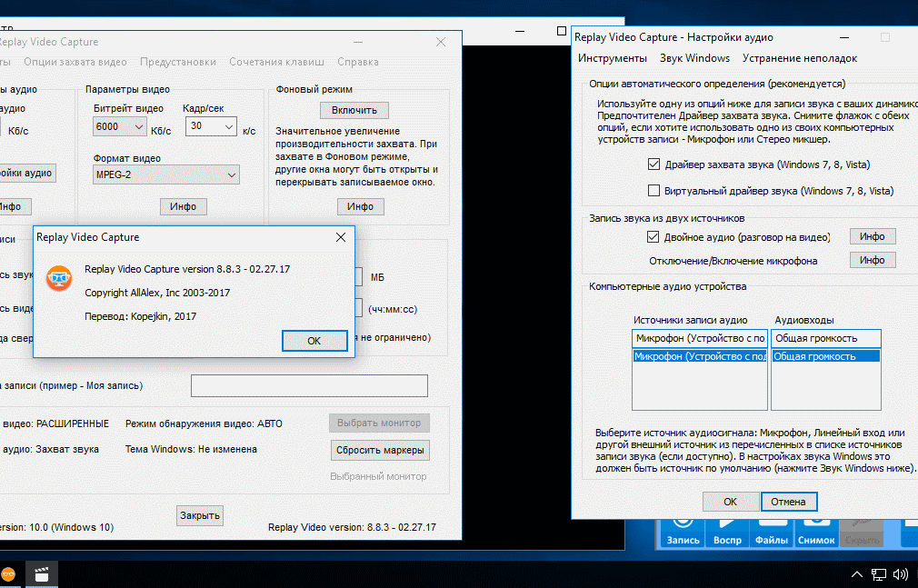Click text Тема Windows: Не изменена
The width and height of the screenshot is (918, 588).
pyautogui.click(x=191, y=449)
